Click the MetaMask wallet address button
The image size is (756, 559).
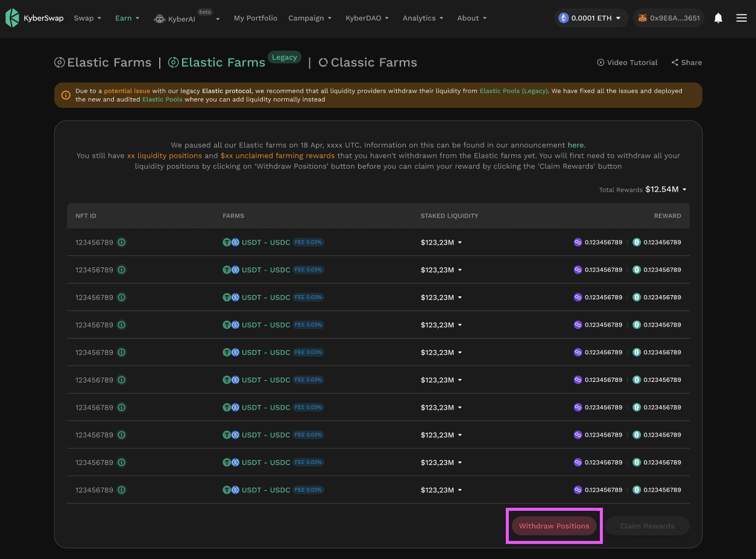669,18
